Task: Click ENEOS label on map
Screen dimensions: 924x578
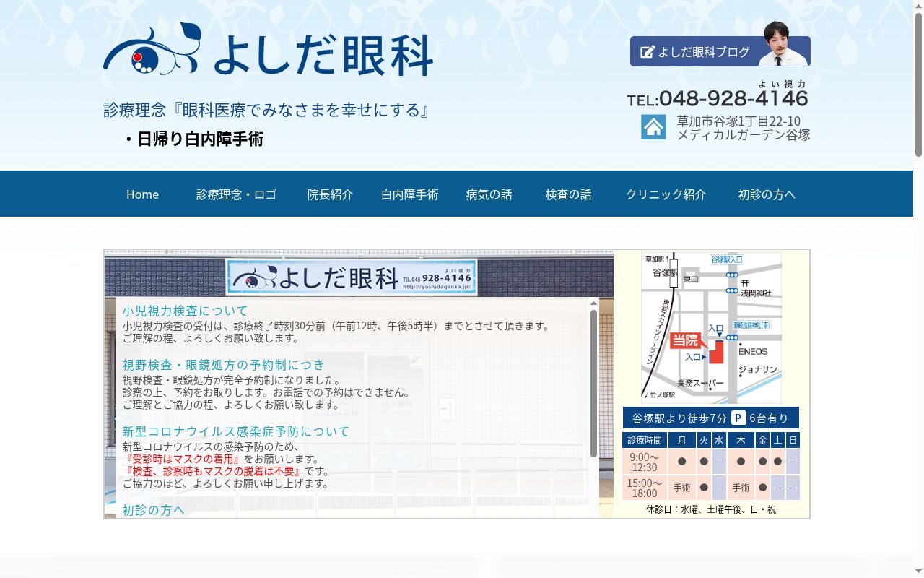Action: click(x=753, y=351)
